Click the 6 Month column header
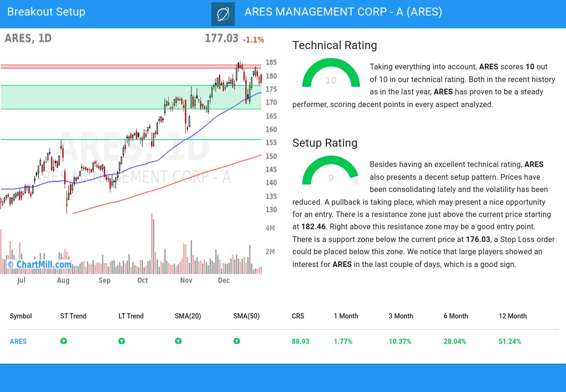Screen dimensions: 566x392 pos(456,316)
